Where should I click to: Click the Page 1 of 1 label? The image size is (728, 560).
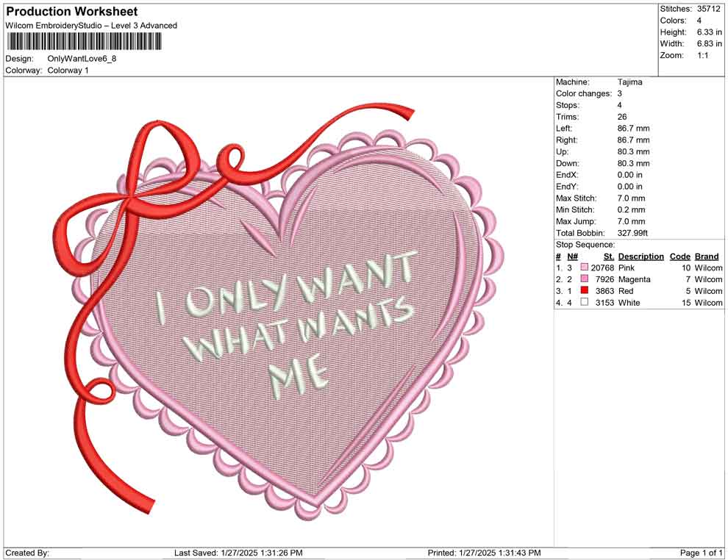pyautogui.click(x=699, y=552)
